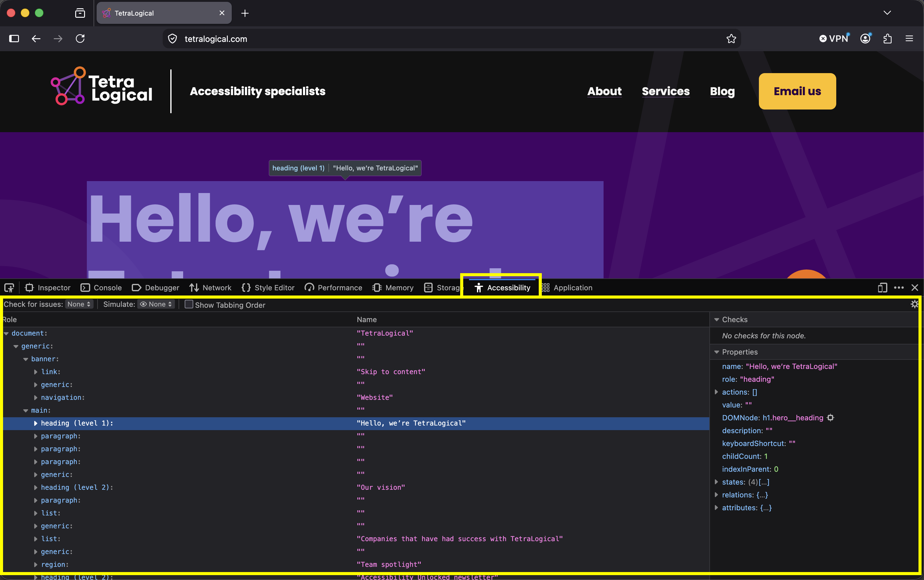Expand the relations property
Viewport: 924px width, 580px height.
pos(716,495)
